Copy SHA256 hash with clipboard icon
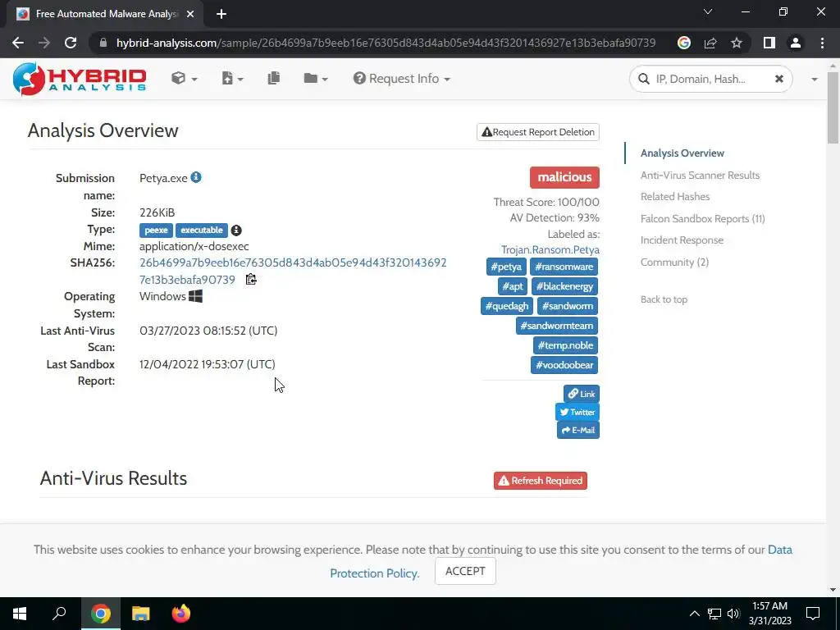The width and height of the screenshot is (840, 630). pos(251,280)
